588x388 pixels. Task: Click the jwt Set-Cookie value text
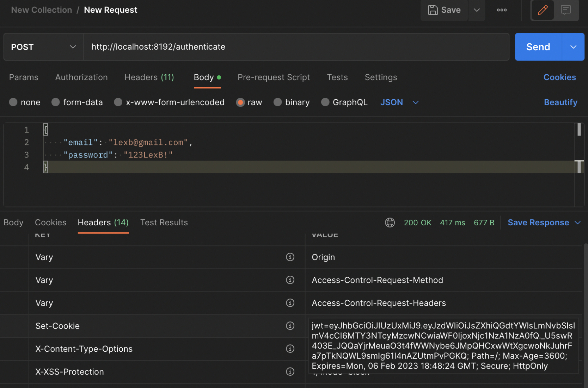(x=443, y=346)
